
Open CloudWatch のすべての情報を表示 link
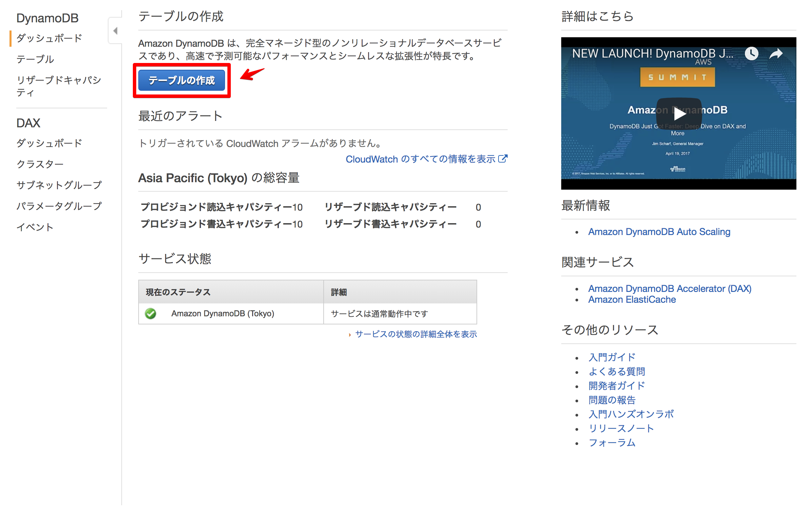click(420, 159)
